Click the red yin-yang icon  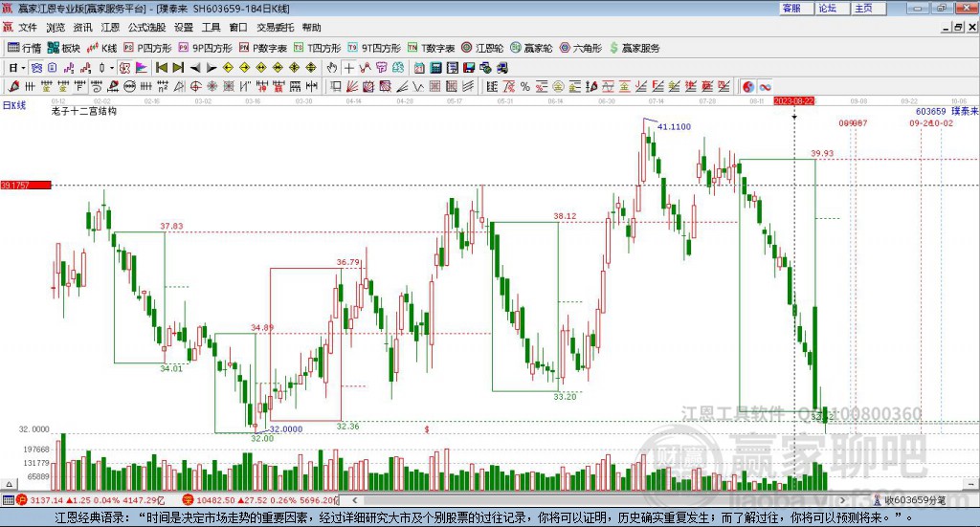748,87
